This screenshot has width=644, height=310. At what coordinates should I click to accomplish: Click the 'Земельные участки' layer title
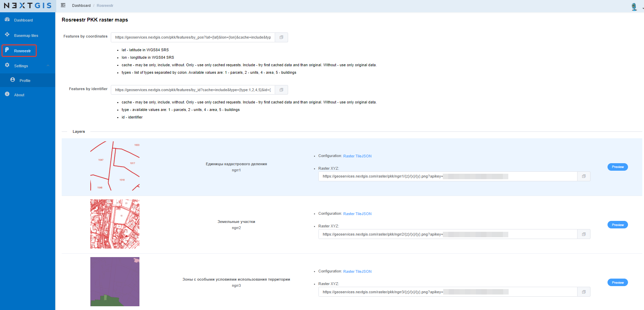coord(236,222)
